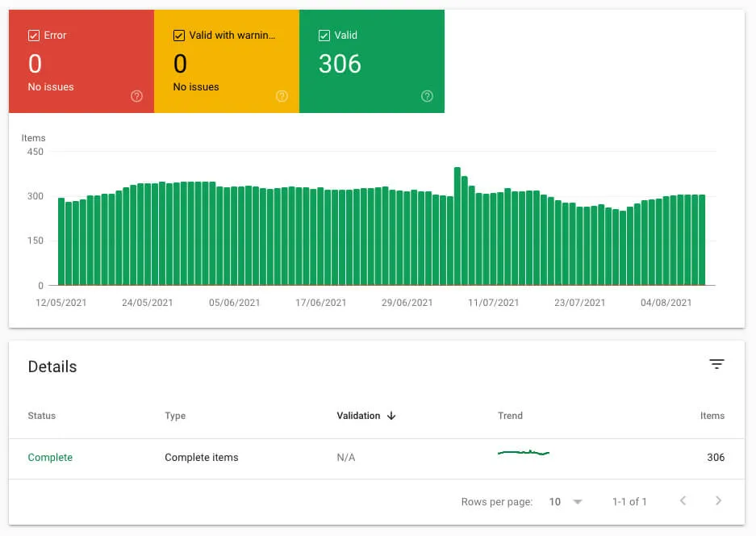Open the Rows per page dropdown
This screenshot has height=536, width=756.
tap(565, 501)
